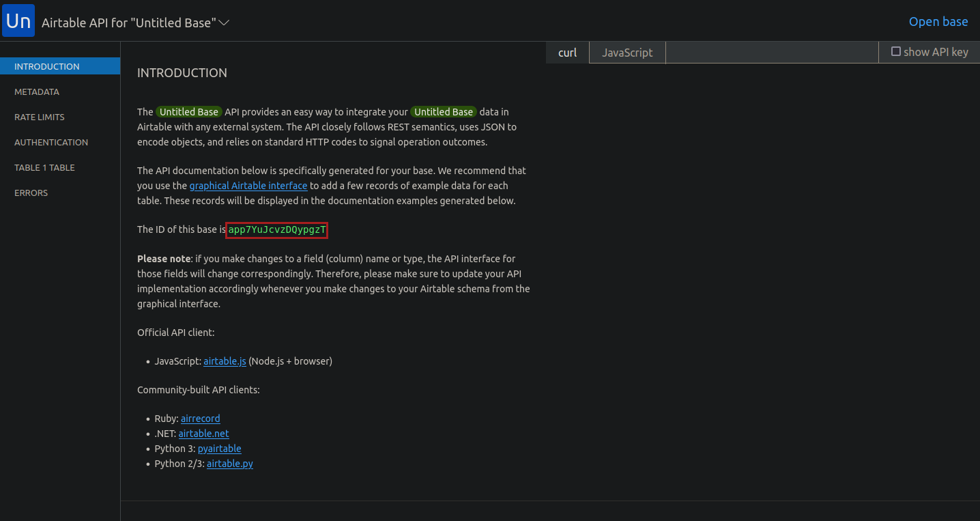
Task: Open Table 1 Table sidebar section
Action: tap(44, 167)
